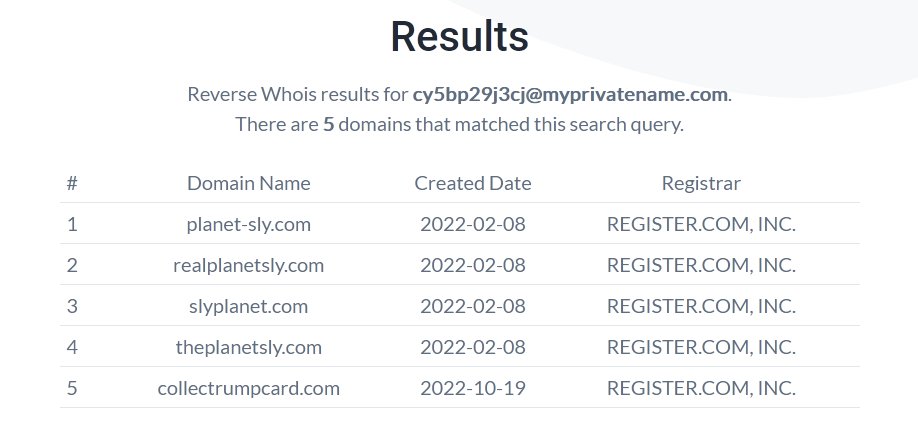Select row number 3 cell

coord(72,306)
